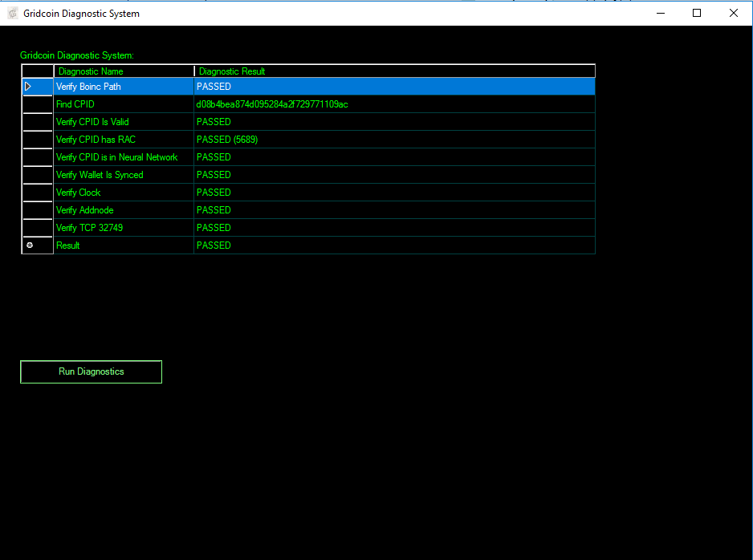Close the Gridcoin Diagnostic System window
753x560 pixels.
(733, 14)
